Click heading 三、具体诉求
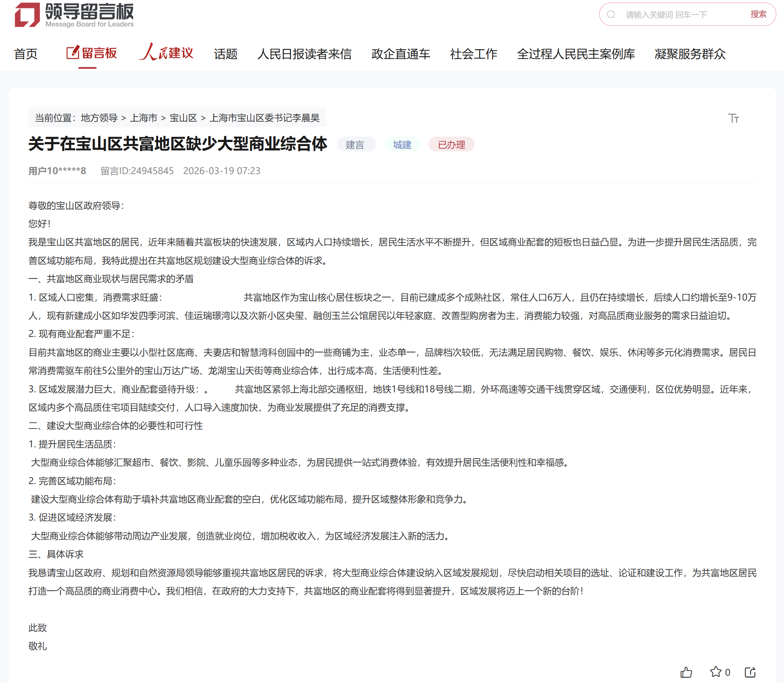 click(56, 554)
